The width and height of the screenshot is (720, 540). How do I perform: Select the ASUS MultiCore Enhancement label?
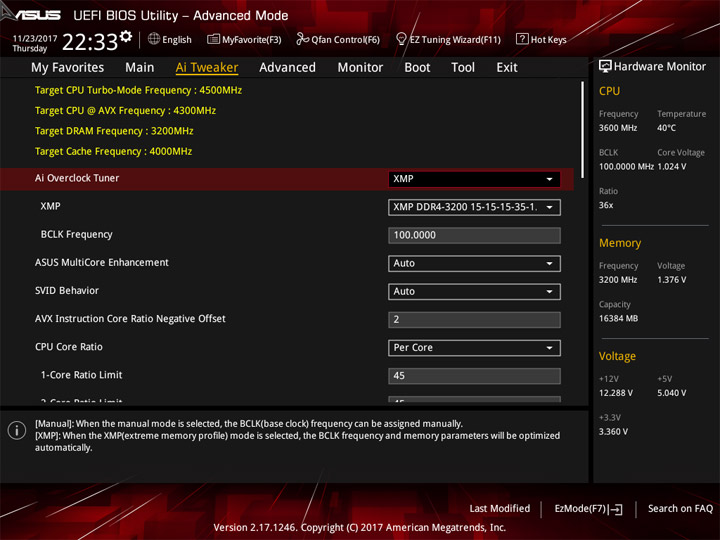click(101, 263)
